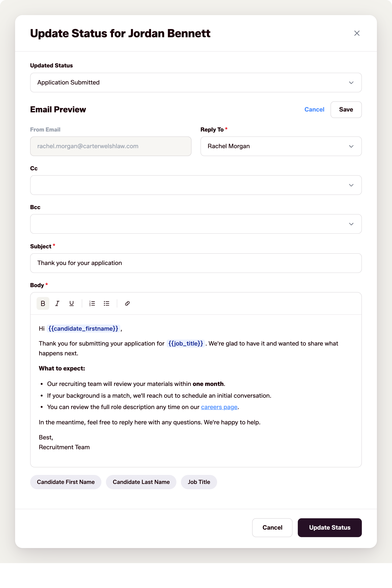Insert Candidate First Name variable
This screenshot has width=392, height=588.
tap(66, 482)
